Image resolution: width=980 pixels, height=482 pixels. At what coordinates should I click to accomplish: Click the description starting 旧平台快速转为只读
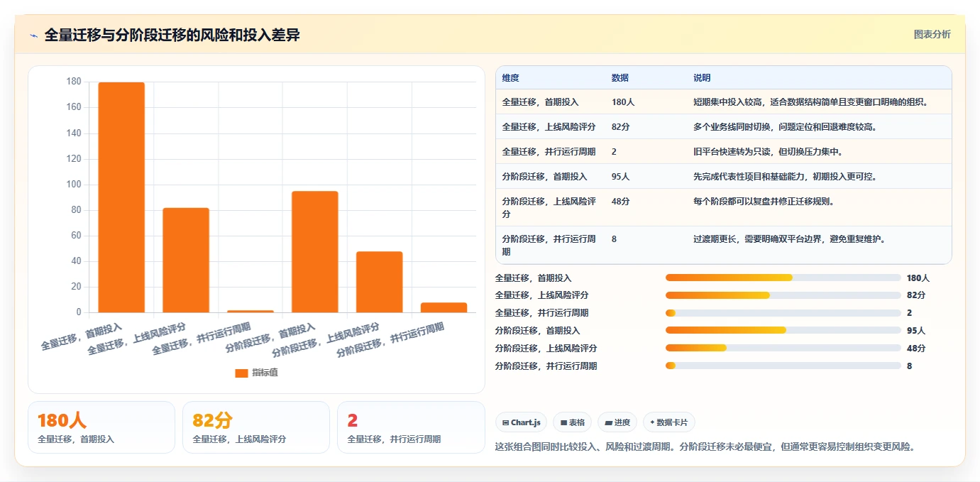click(768, 152)
